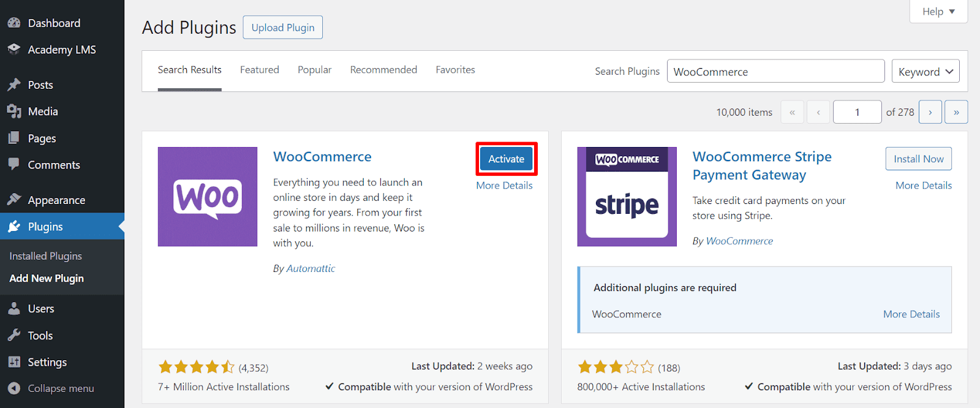Open the Media library
This screenshot has width=980, height=408.
click(x=14, y=111)
